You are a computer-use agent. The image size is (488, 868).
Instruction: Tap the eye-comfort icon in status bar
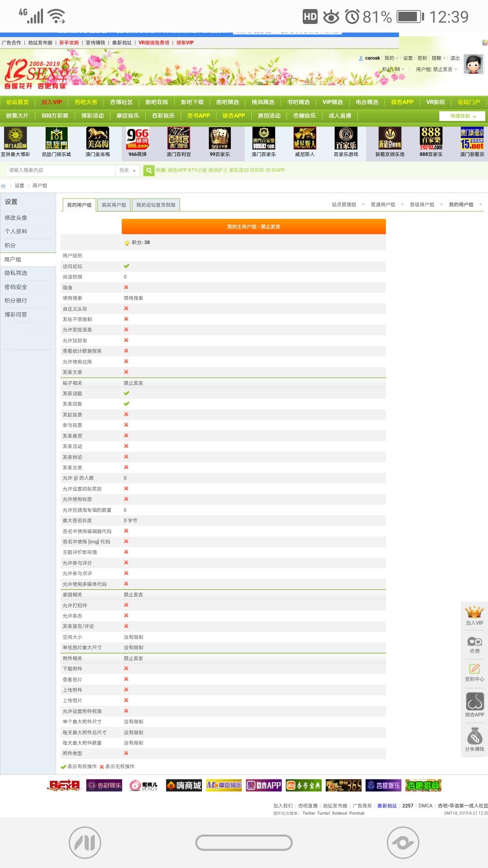pyautogui.click(x=331, y=17)
